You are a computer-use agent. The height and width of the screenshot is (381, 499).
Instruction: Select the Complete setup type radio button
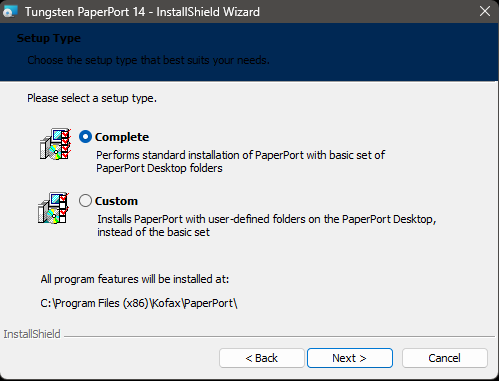coord(85,137)
